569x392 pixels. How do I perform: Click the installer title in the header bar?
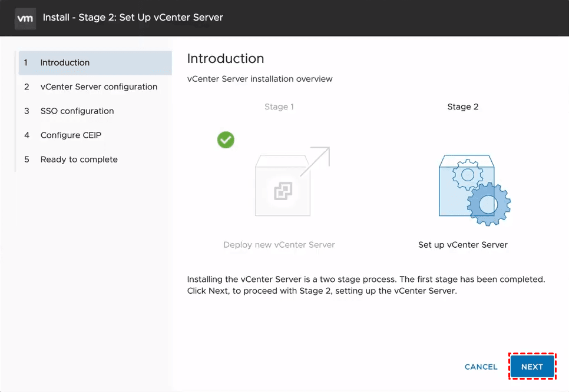pyautogui.click(x=133, y=18)
